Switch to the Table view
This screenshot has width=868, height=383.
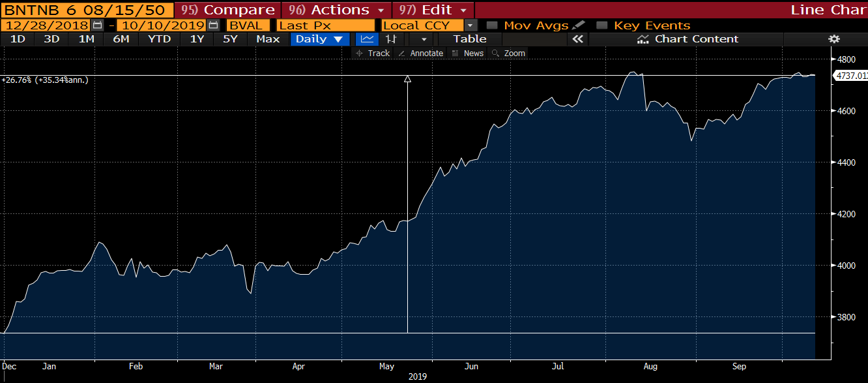(470, 39)
